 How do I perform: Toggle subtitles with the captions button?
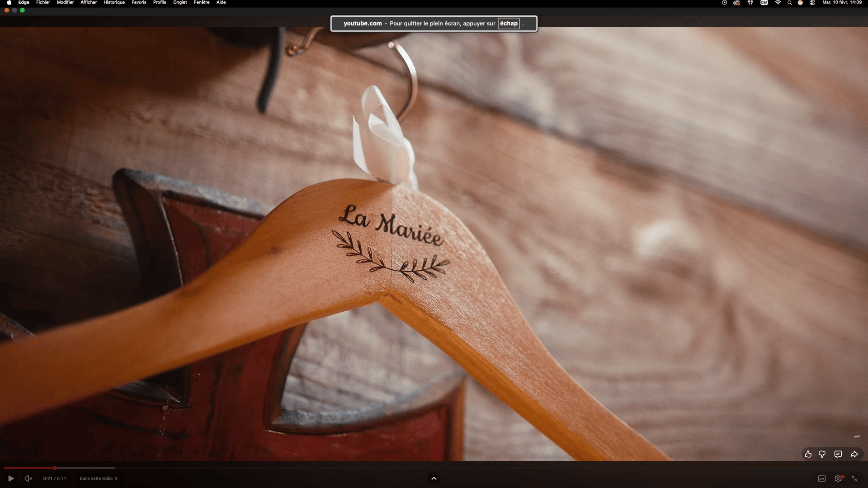pos(822,479)
